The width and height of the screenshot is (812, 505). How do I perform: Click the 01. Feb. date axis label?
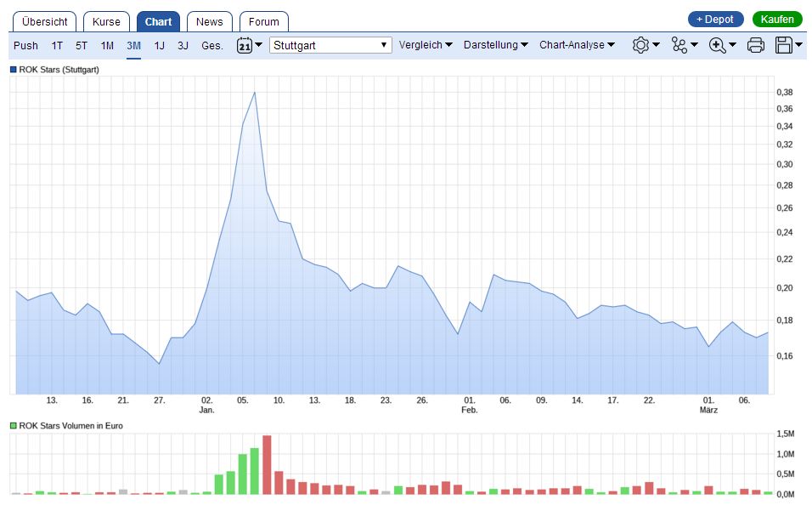point(469,405)
